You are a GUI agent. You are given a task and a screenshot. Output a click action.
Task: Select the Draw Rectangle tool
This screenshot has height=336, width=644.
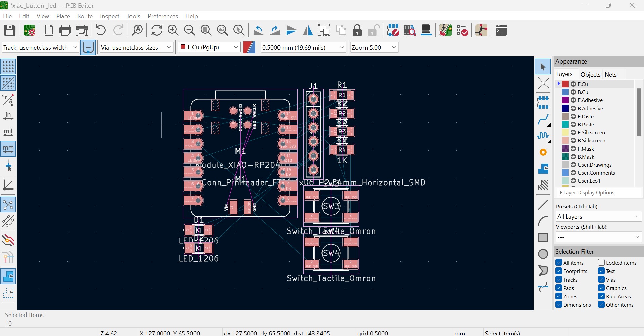543,237
